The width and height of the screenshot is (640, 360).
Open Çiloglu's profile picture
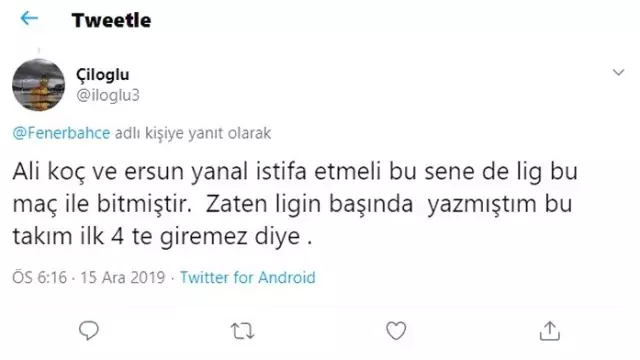[38, 85]
